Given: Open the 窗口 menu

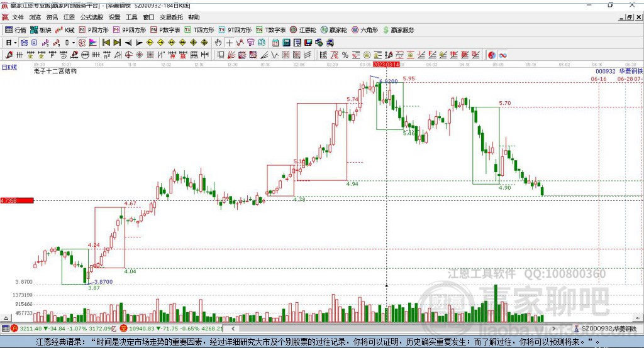Looking at the screenshot, I should [x=148, y=17].
